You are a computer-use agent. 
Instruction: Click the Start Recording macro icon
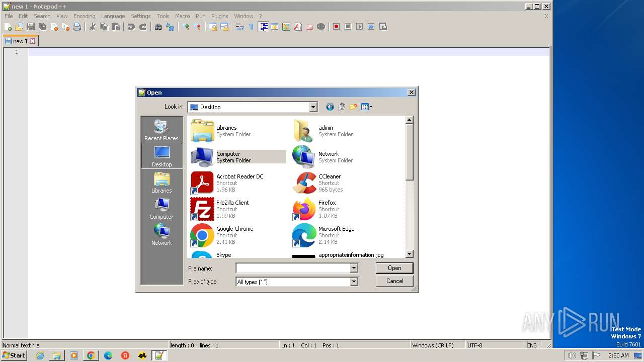[336, 27]
